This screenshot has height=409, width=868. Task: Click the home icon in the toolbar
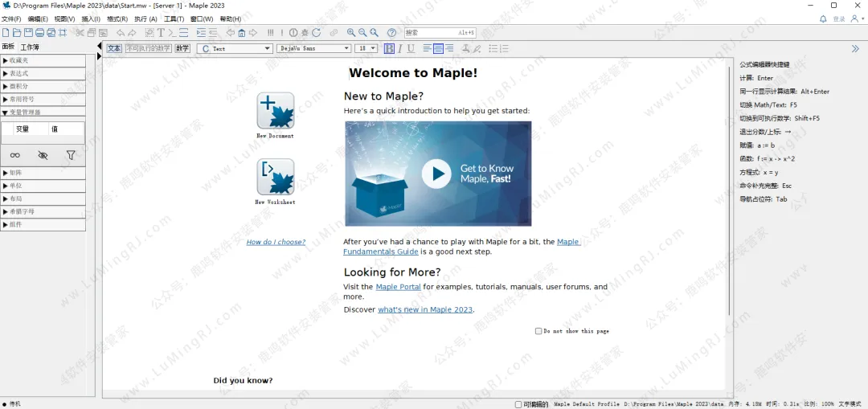point(241,33)
